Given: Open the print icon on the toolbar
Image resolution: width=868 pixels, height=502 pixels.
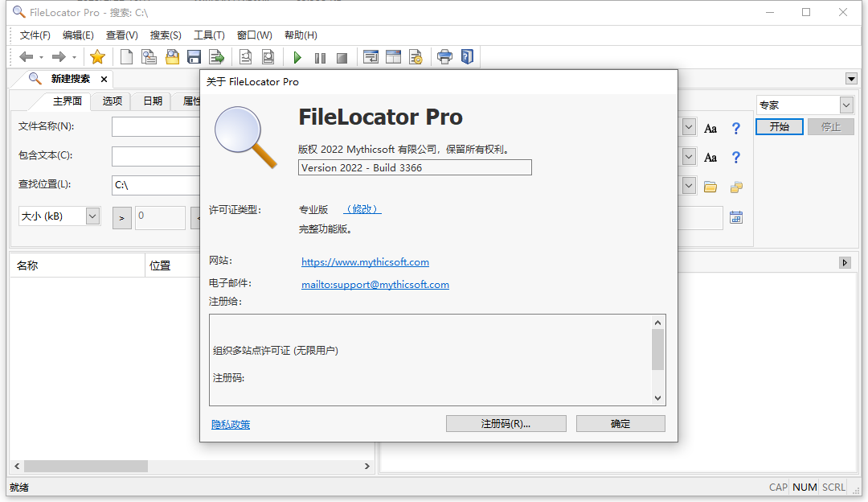Looking at the screenshot, I should [x=443, y=56].
